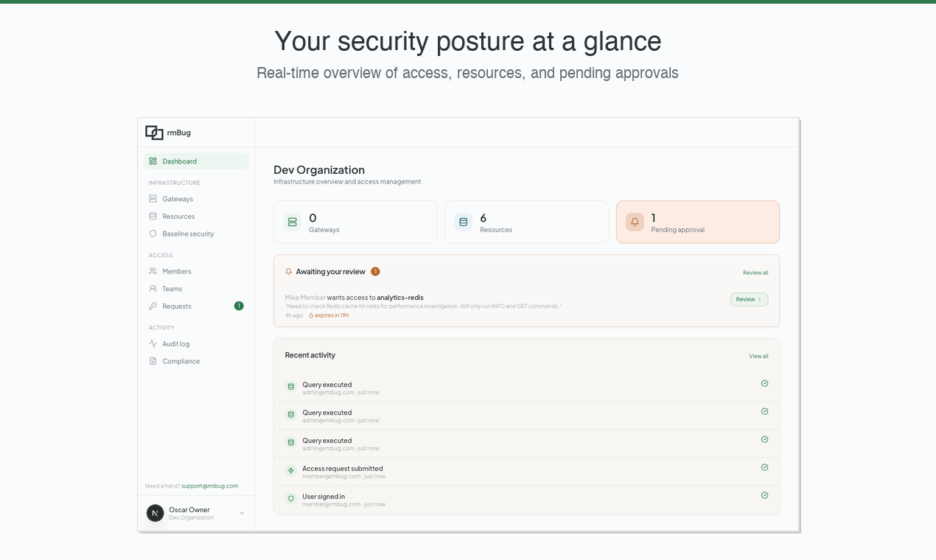This screenshot has height=560, width=936.
Task: Open the 1 Pending approval card
Action: pos(698,222)
